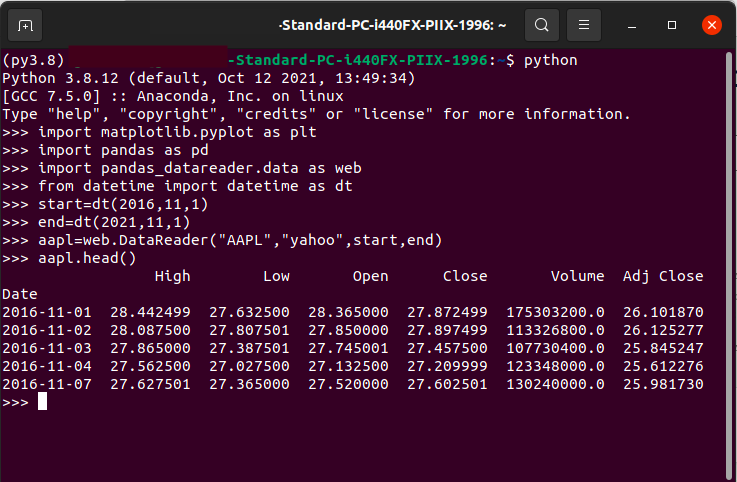Place cursor at the empty Python prompt

42,402
